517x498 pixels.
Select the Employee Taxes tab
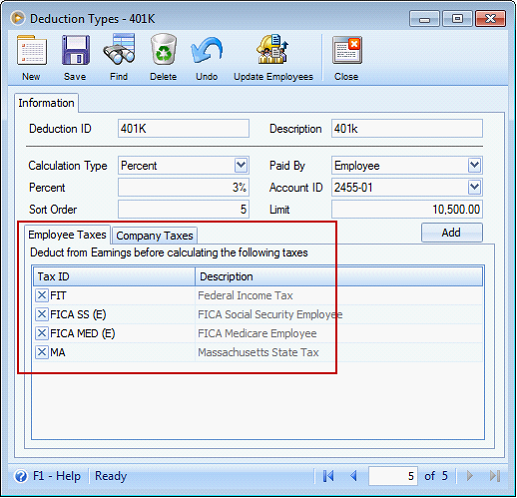pyautogui.click(x=67, y=235)
